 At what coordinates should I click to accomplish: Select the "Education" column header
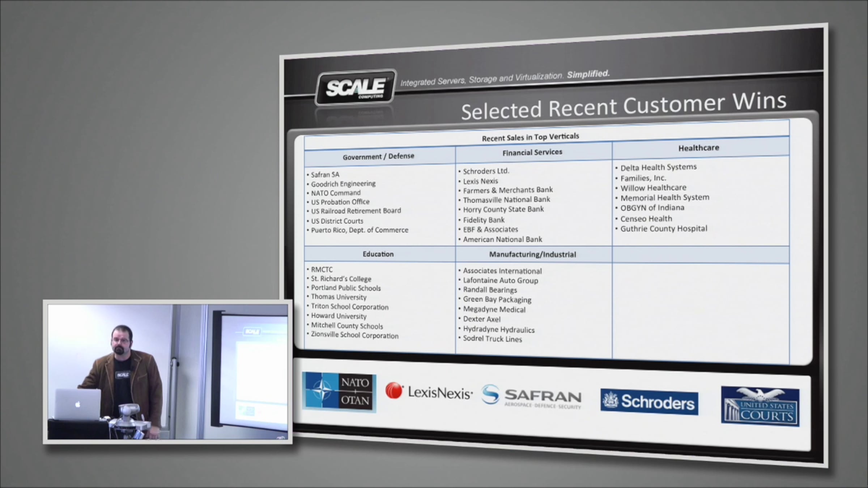tap(378, 254)
